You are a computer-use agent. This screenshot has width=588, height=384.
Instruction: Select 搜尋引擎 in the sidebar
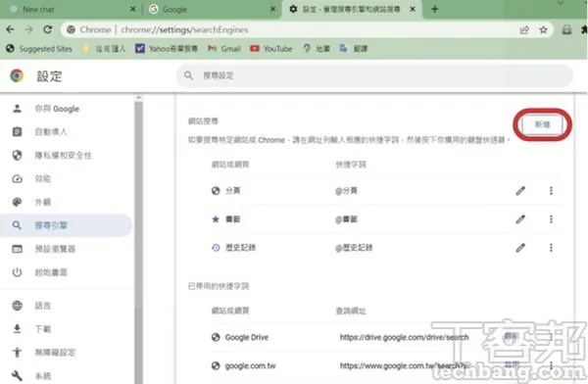(x=66, y=225)
